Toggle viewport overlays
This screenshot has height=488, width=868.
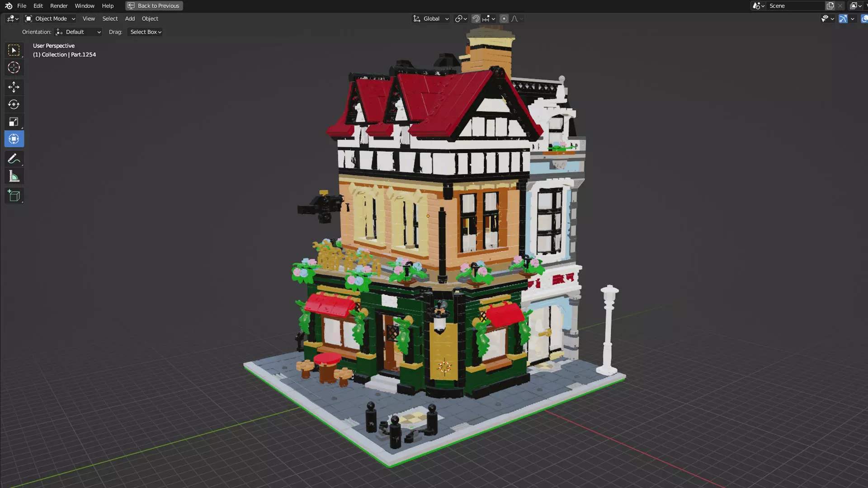pyautogui.click(x=864, y=19)
